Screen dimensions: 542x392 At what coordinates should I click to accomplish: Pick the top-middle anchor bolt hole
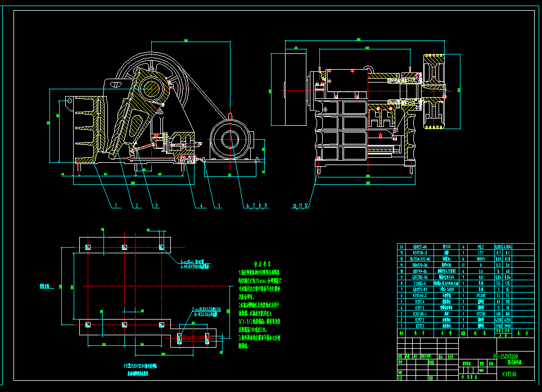[124, 247]
